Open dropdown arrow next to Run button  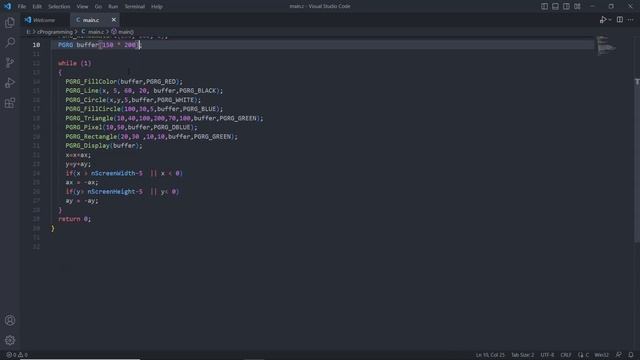(610, 20)
